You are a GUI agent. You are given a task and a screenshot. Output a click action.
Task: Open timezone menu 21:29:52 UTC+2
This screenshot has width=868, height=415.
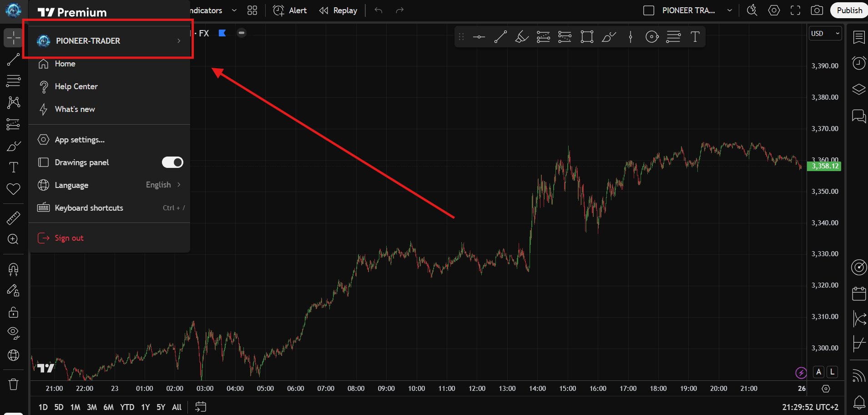click(x=810, y=407)
